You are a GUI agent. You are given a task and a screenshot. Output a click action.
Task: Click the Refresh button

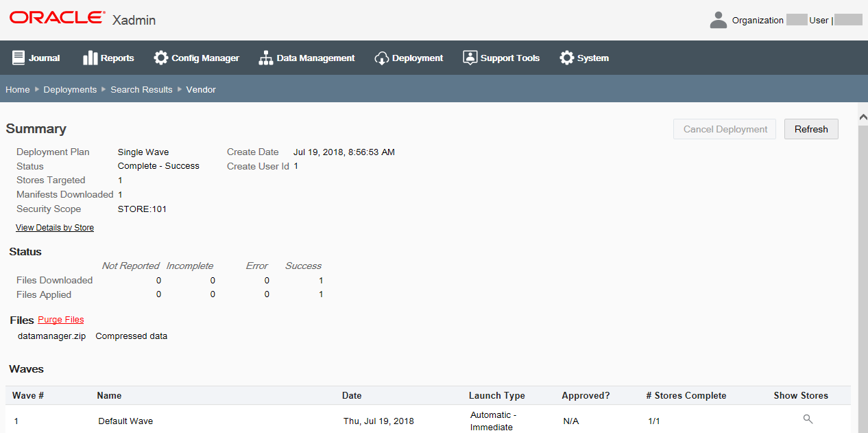click(810, 129)
